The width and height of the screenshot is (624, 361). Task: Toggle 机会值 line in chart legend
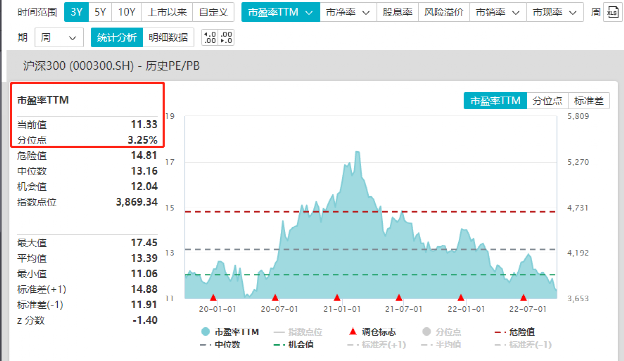(294, 344)
